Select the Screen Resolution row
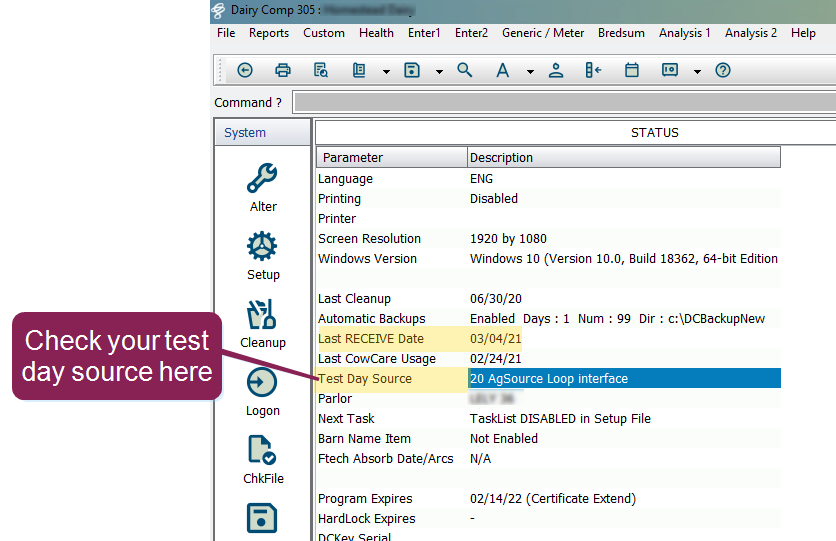This screenshot has width=836, height=541. click(549, 239)
